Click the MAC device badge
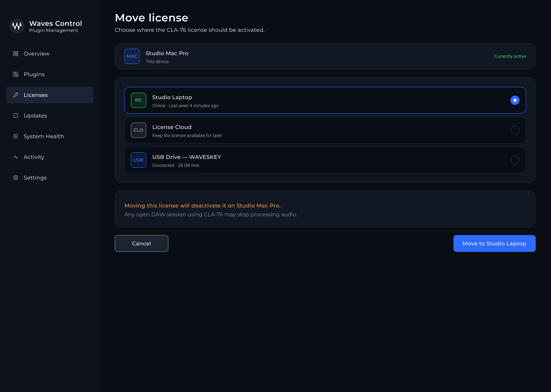This screenshot has width=551, height=392. coord(132,56)
